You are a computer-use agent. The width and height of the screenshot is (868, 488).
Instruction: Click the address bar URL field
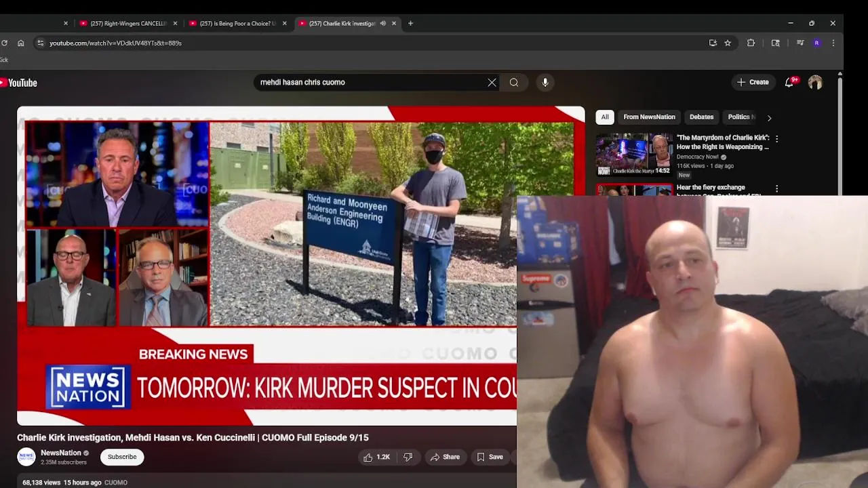pos(373,43)
